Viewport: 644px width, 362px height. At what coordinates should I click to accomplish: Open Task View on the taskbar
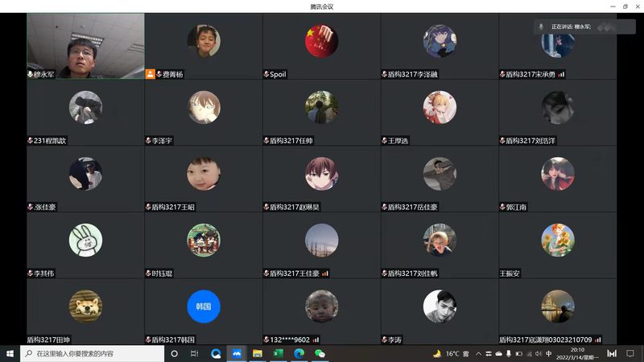click(x=194, y=353)
